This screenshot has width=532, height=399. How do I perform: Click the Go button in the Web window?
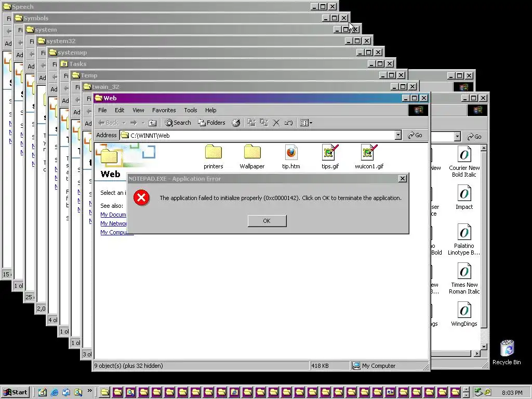pyautogui.click(x=415, y=136)
